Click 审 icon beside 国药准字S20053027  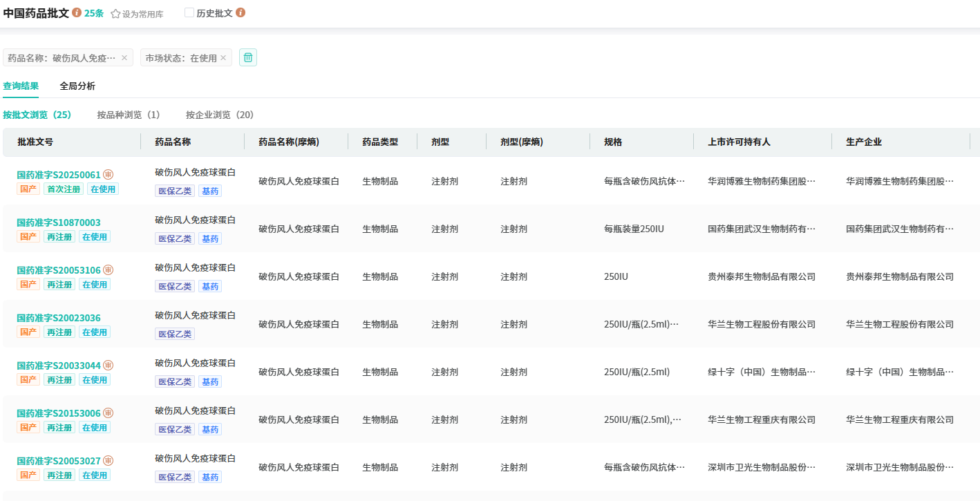109,461
